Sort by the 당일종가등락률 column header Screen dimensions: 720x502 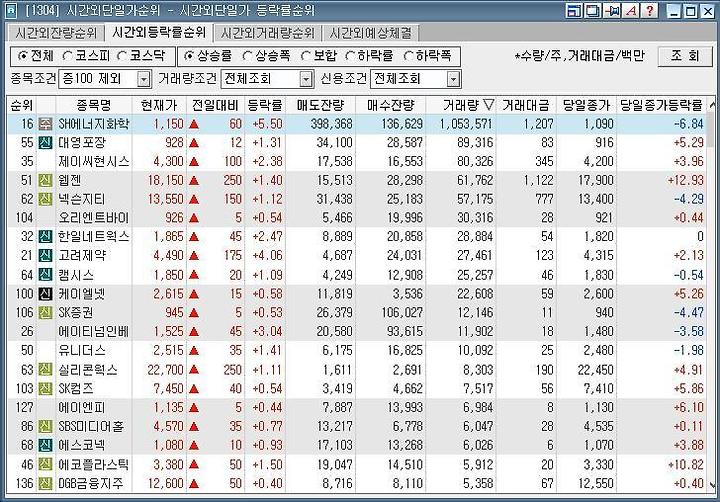661,105
